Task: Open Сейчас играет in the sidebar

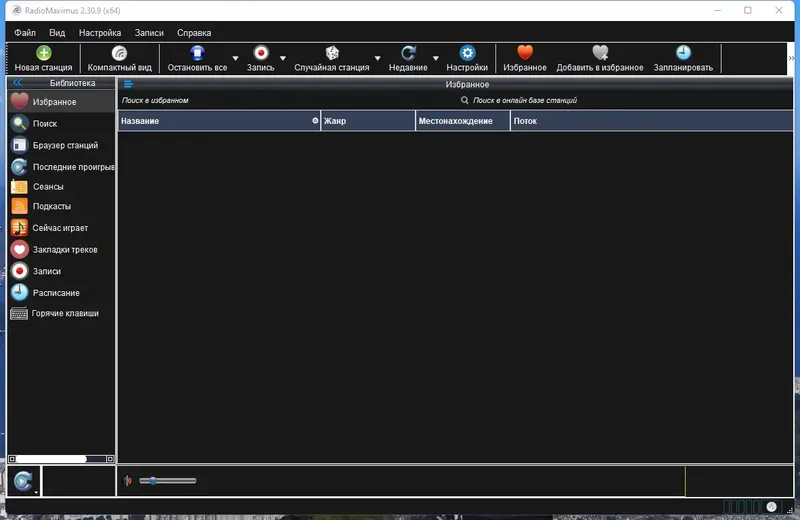Action: (61, 228)
